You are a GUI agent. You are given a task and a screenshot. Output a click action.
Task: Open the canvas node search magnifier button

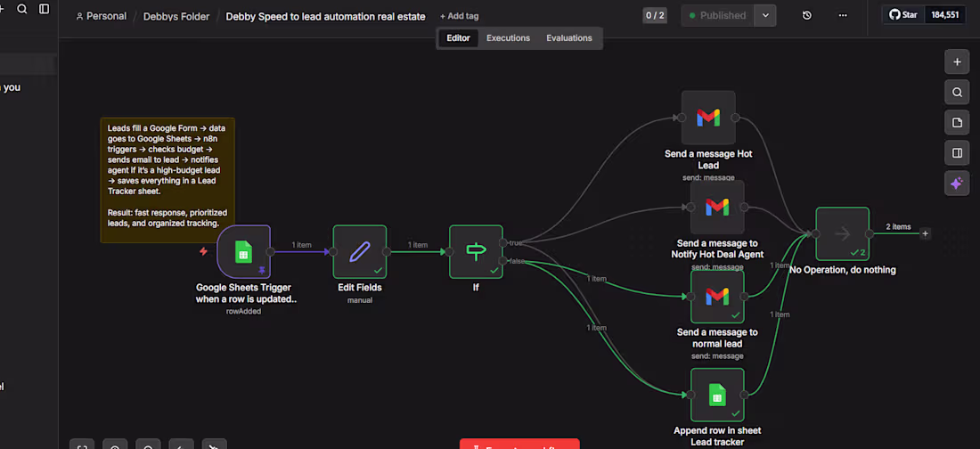pos(957,93)
